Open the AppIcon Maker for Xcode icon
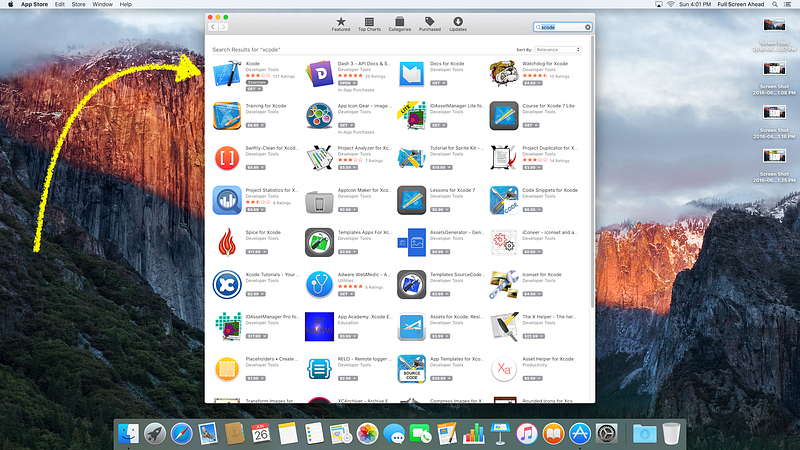 pos(319,200)
